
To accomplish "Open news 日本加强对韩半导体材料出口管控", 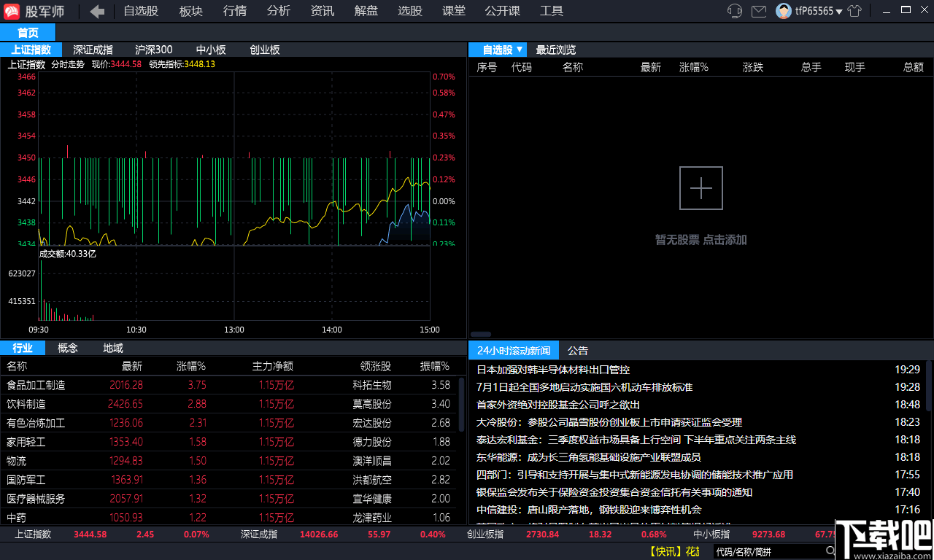I will 553,370.
